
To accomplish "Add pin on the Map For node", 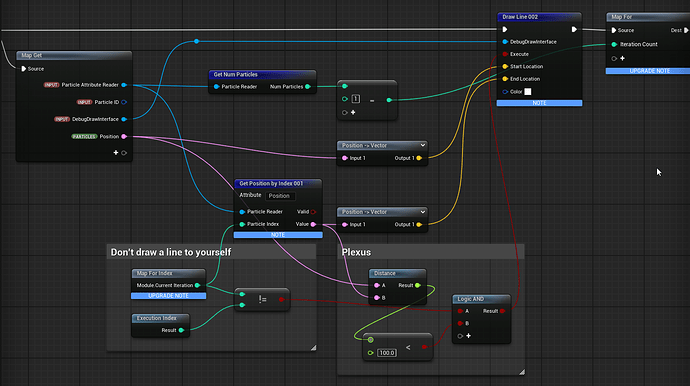I will tap(622, 58).
